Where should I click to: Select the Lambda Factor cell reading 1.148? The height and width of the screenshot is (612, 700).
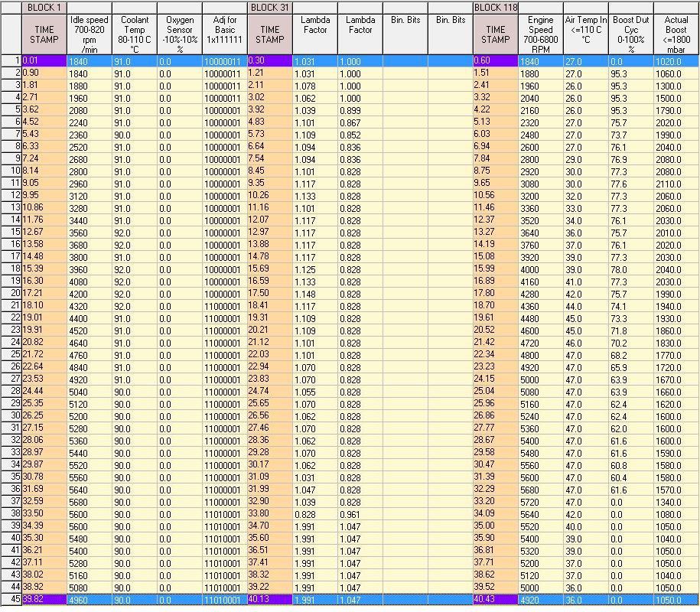click(314, 293)
